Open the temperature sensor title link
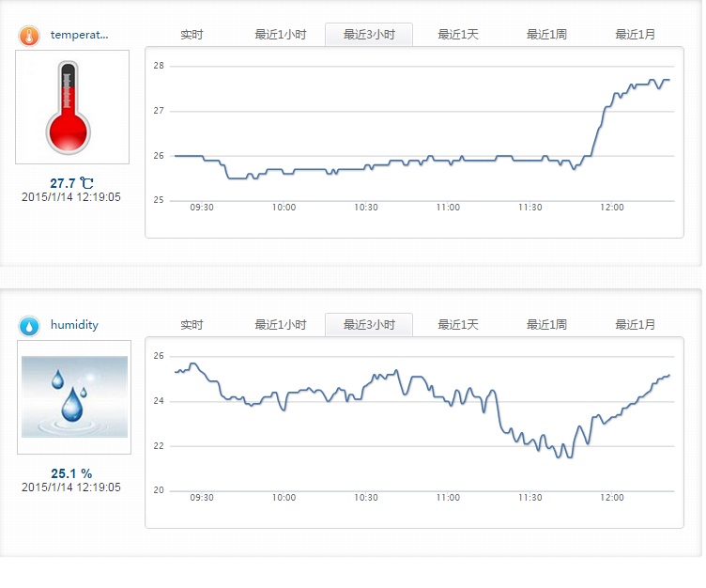 (x=79, y=35)
